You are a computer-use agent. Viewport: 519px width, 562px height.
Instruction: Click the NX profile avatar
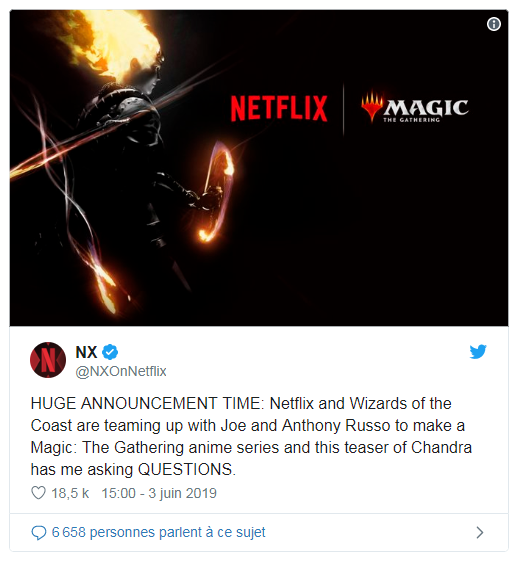(48, 360)
